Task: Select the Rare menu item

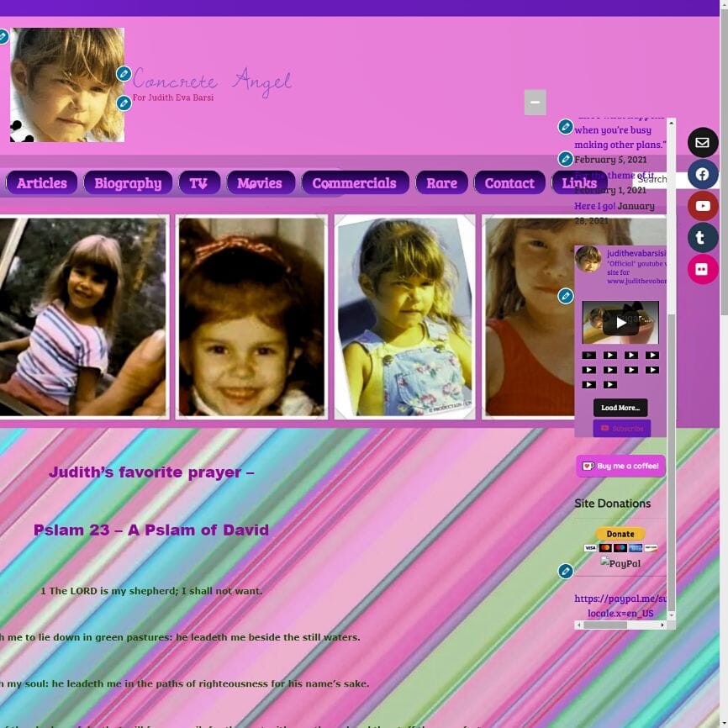Action: (441, 183)
